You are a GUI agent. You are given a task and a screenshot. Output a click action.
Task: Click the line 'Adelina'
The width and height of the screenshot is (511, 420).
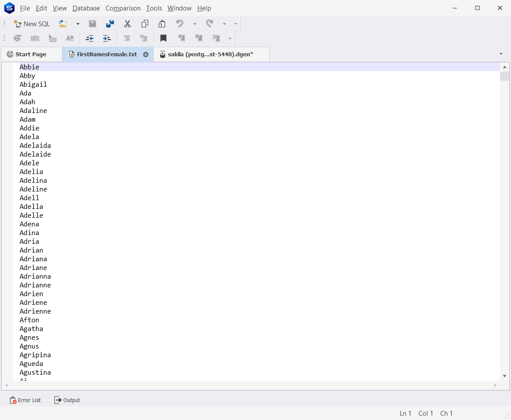(x=33, y=181)
